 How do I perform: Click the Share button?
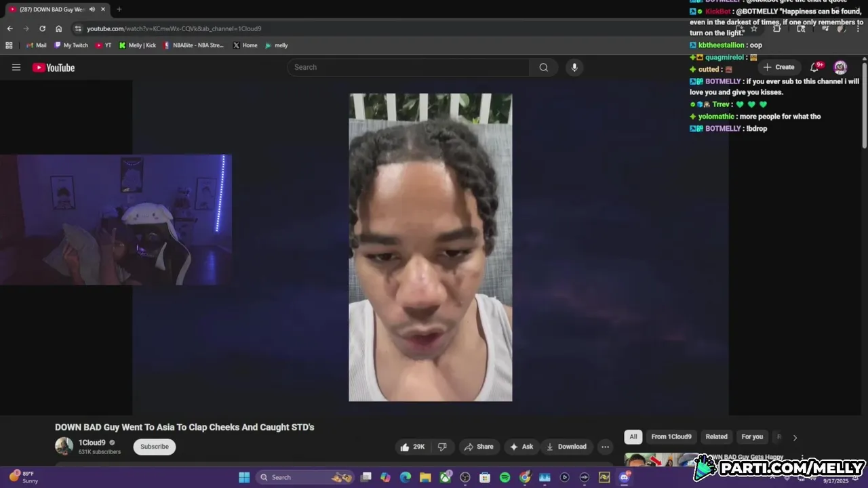pyautogui.click(x=478, y=447)
